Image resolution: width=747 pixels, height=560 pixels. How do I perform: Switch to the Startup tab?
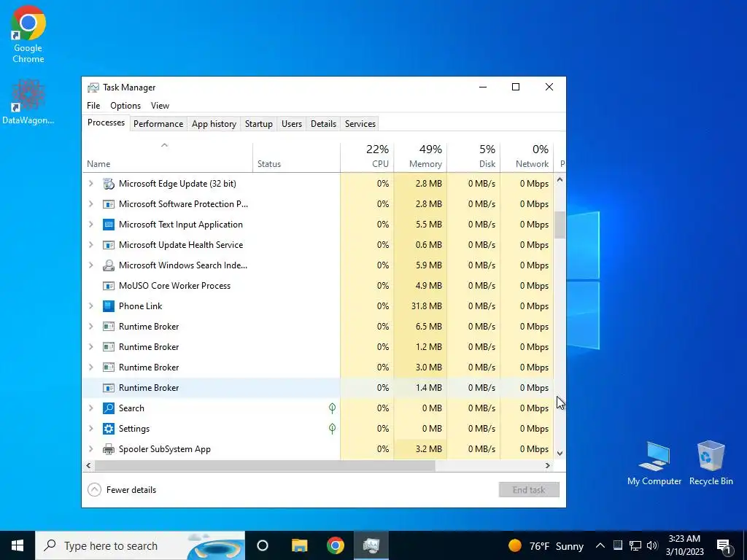pyautogui.click(x=259, y=124)
